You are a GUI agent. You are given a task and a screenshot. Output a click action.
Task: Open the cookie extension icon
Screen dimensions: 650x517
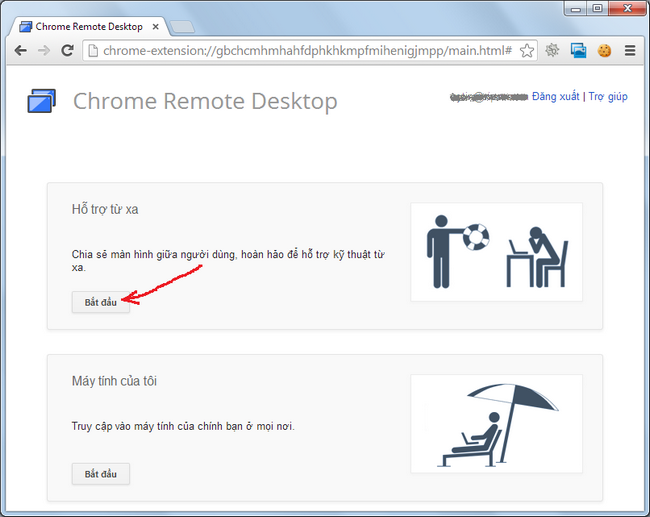tap(604, 50)
